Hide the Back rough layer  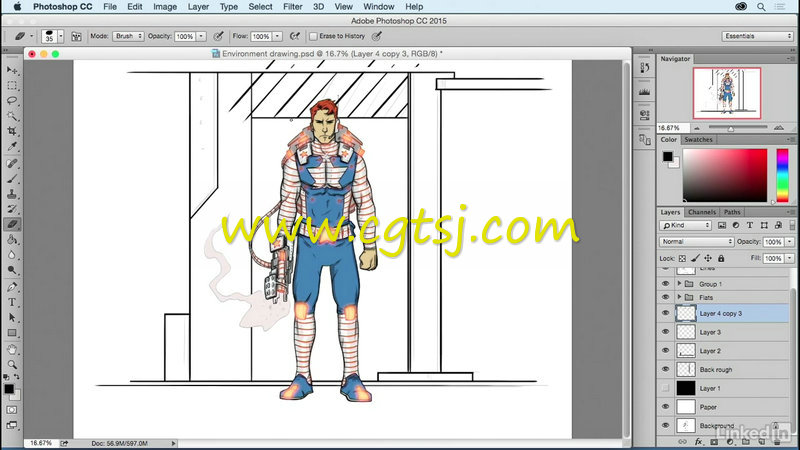665,369
